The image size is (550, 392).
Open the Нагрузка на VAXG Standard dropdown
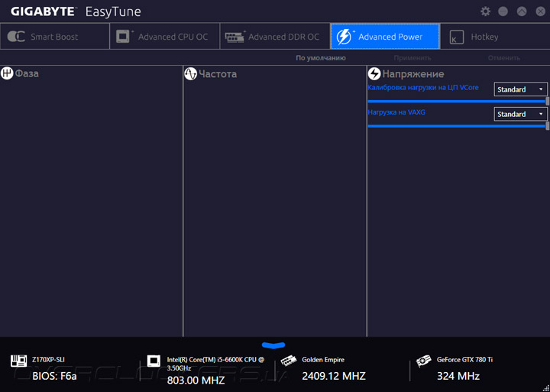click(520, 114)
